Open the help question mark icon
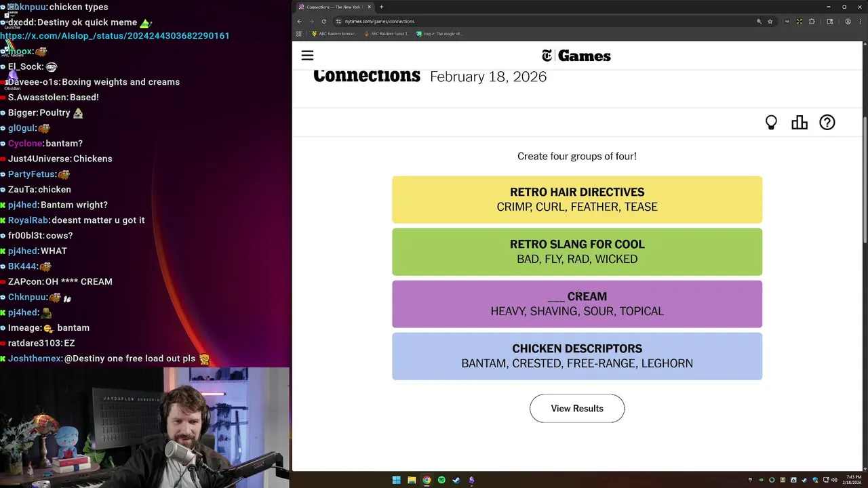Screen dimensions: 868x488 [x=827, y=123]
